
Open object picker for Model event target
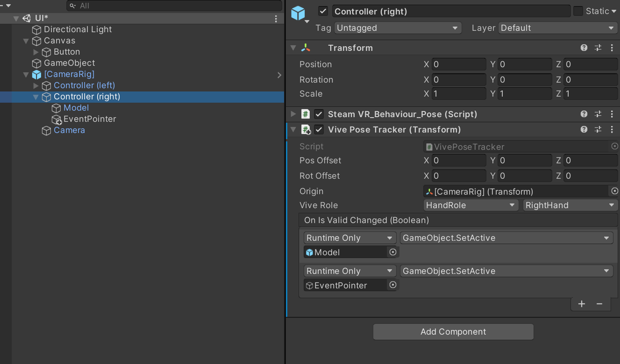click(393, 252)
